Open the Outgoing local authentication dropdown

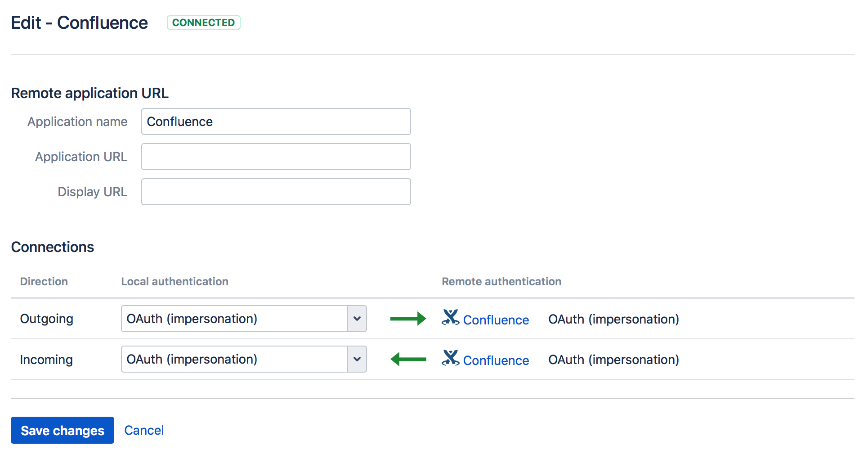(244, 319)
